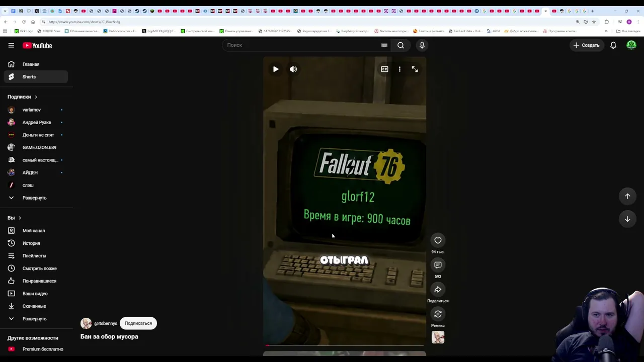Open the @itsbennys channel avatar
Screen dimensions: 644x362
tap(86, 323)
